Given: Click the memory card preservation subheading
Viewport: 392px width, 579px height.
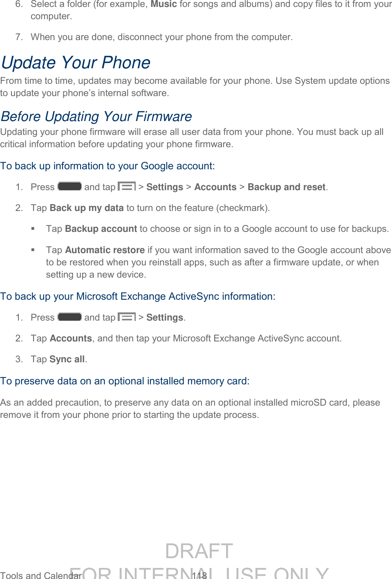Looking at the screenshot, I should tap(125, 381).
